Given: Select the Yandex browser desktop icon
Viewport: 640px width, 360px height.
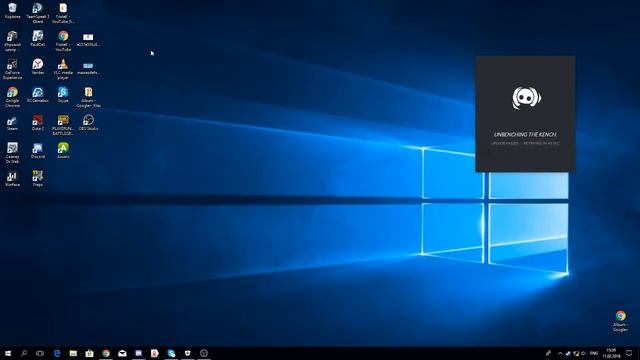Looking at the screenshot, I should pyautogui.click(x=38, y=67).
